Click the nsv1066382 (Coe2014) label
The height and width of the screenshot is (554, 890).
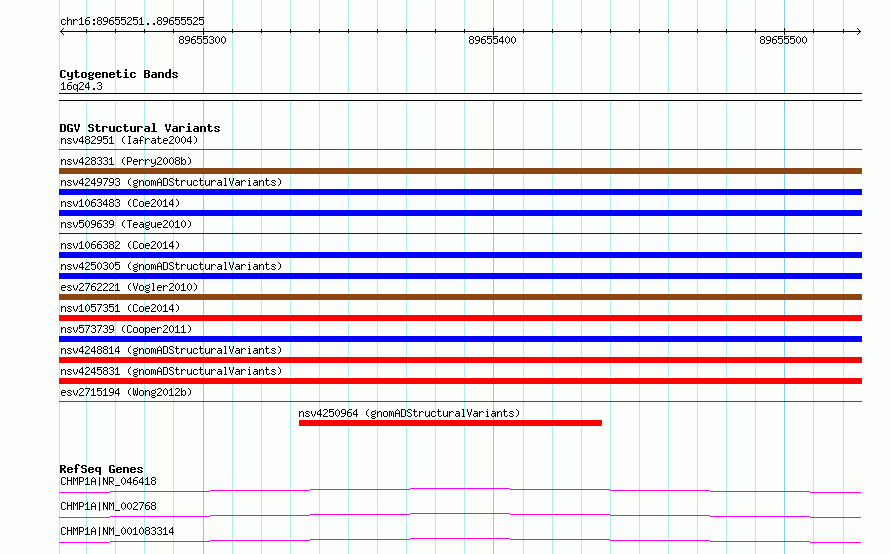pyautogui.click(x=120, y=245)
